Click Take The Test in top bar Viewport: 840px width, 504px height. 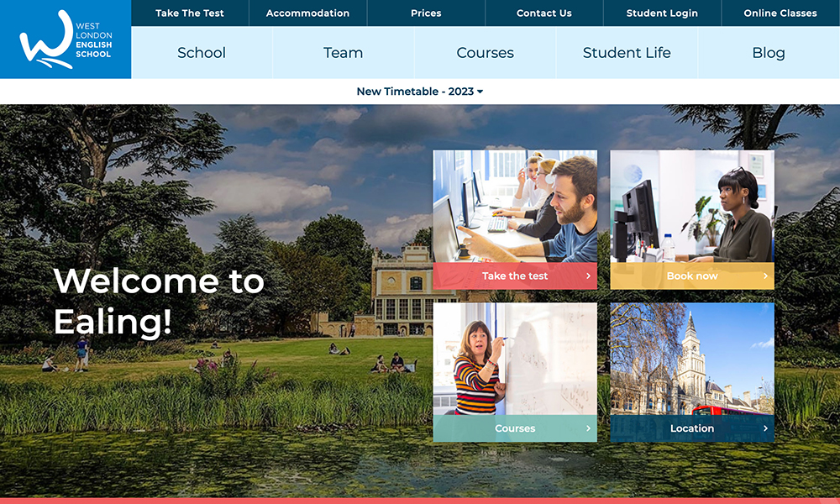(x=190, y=13)
